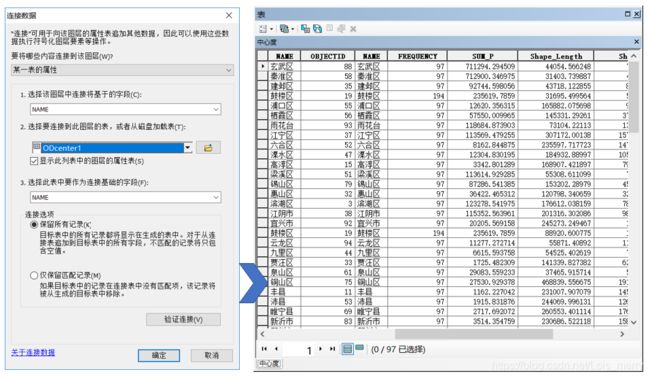Click the cancel button in the dialog
650x378 pixels.
pyautogui.click(x=212, y=355)
